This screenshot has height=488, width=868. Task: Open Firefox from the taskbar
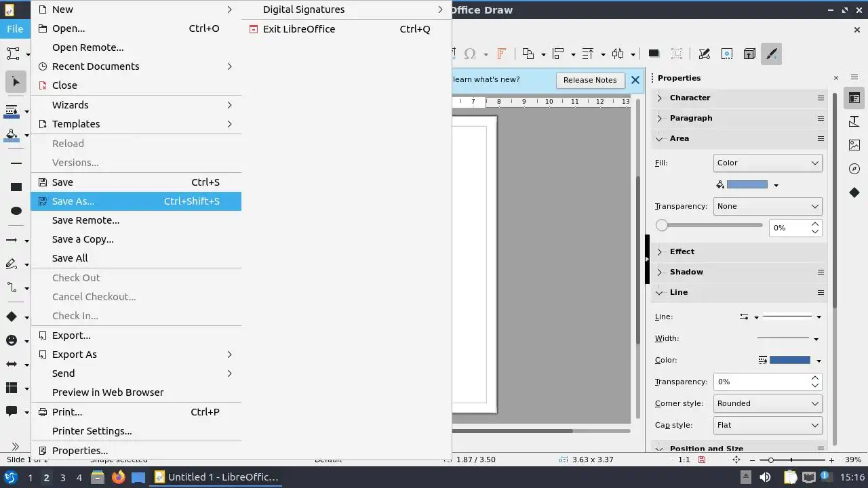119,477
